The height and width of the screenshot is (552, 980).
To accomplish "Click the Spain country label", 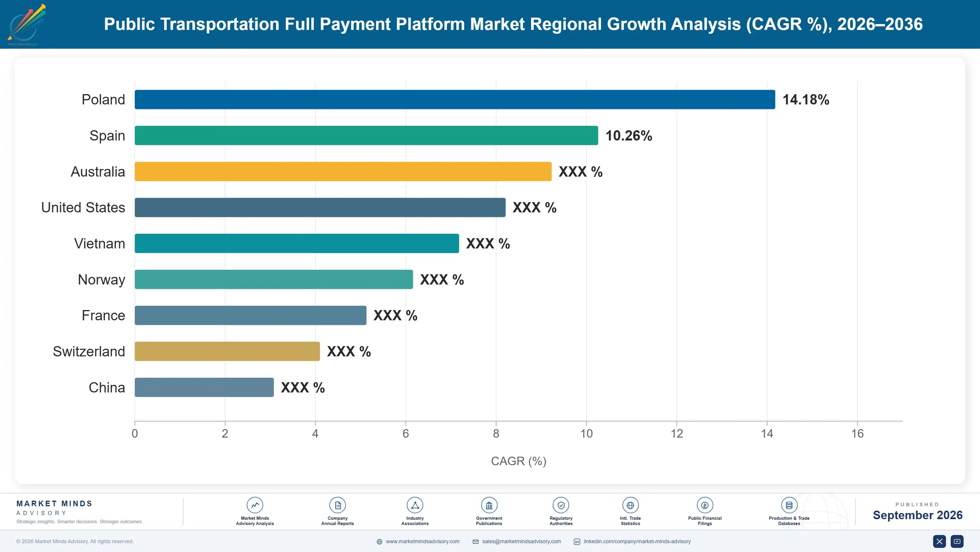I will pos(107,136).
